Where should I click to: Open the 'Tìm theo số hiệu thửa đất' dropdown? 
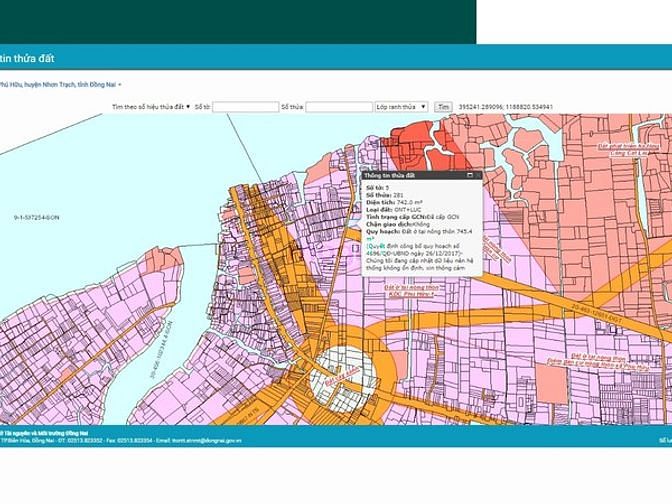coord(151,106)
